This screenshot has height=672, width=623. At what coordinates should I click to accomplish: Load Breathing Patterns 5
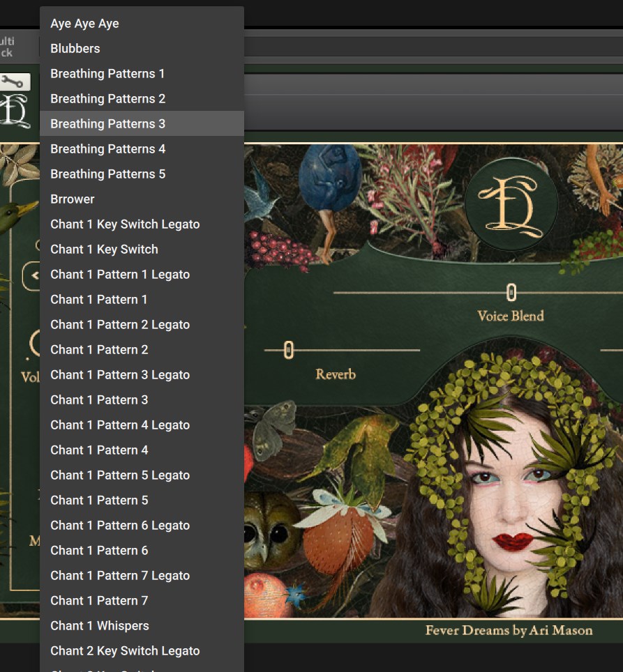coord(107,174)
